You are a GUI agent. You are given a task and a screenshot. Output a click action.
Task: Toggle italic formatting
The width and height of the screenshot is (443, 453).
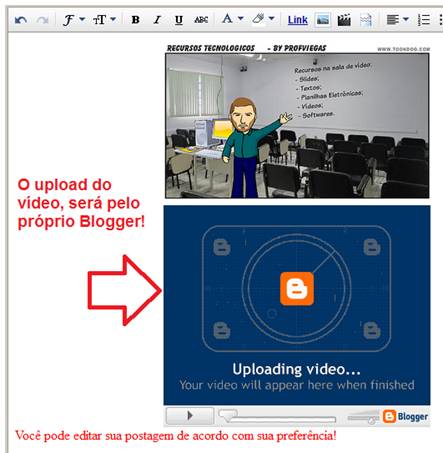pyautogui.click(x=157, y=20)
